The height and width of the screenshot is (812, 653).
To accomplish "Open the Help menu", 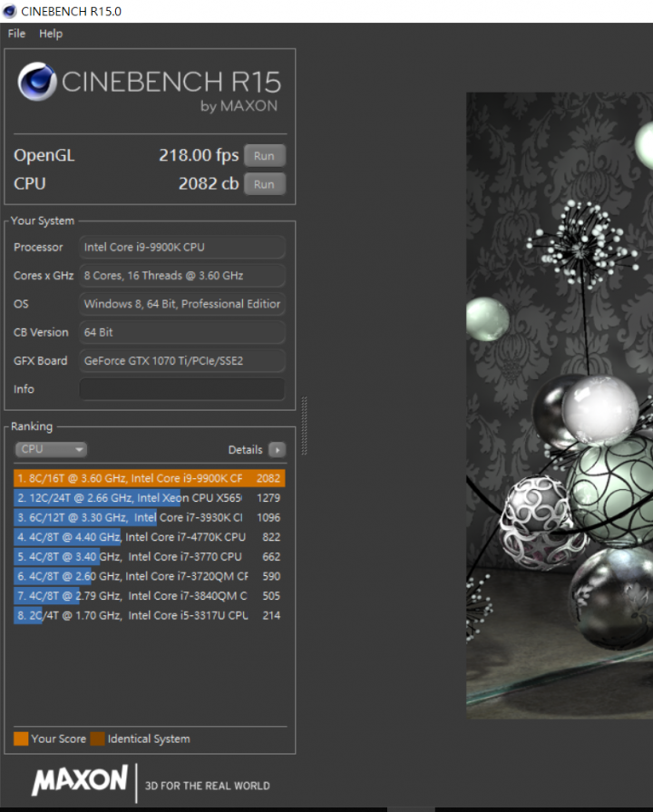I will (51, 34).
